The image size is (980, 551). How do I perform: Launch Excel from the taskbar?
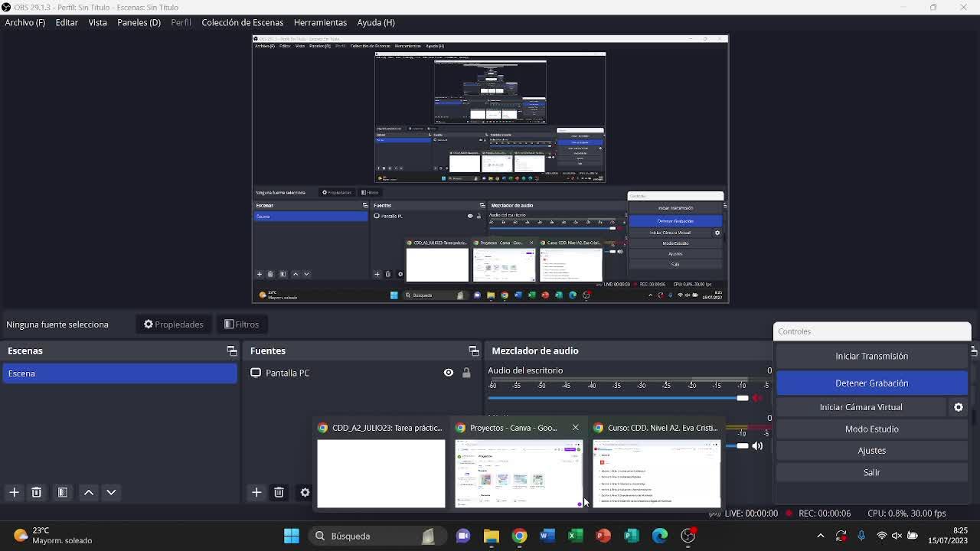(575, 536)
